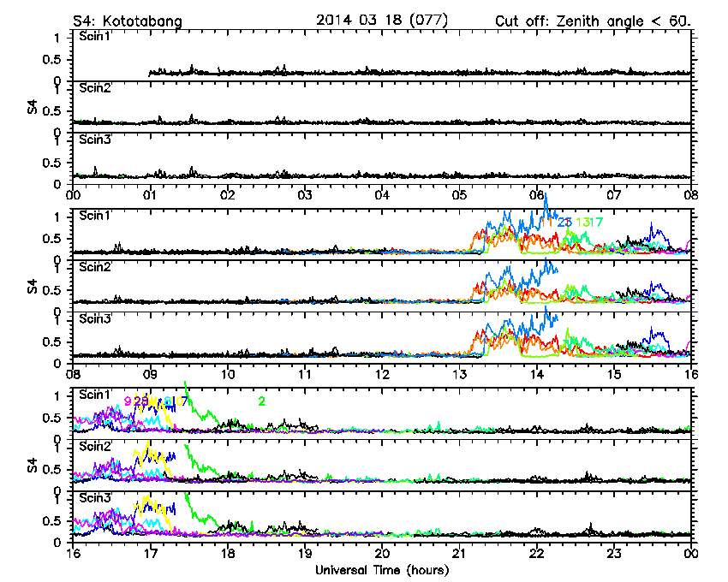Click the '11' hour tick label on the time axis
Viewport: 728px width, 582px height.
coord(305,374)
